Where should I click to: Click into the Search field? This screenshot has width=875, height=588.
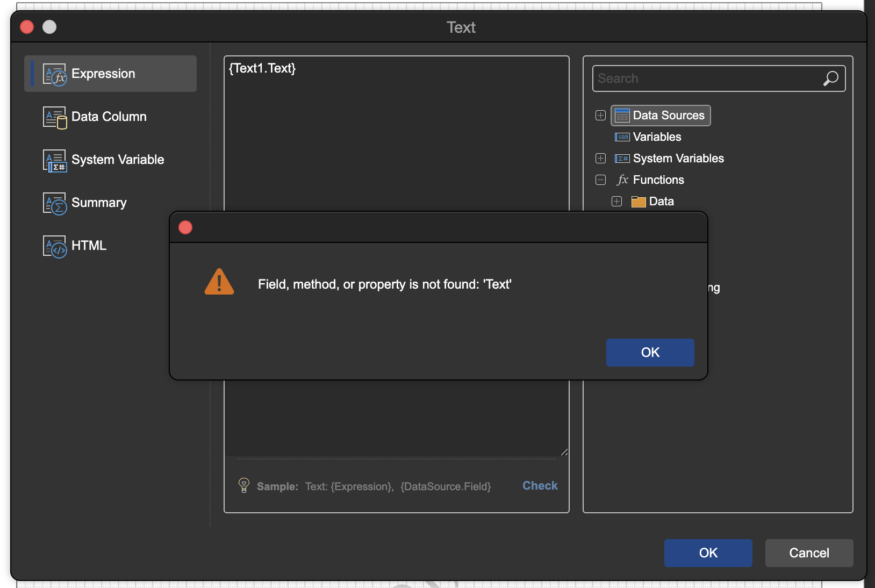coord(719,78)
